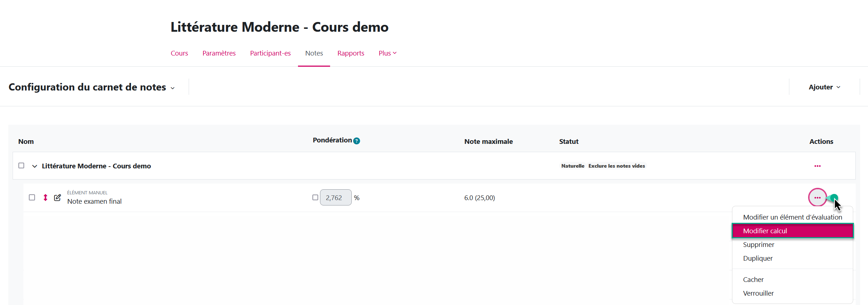Enable the weight override checkbox next to 2,762
Viewport: 868px width, 305px height.
click(x=315, y=198)
